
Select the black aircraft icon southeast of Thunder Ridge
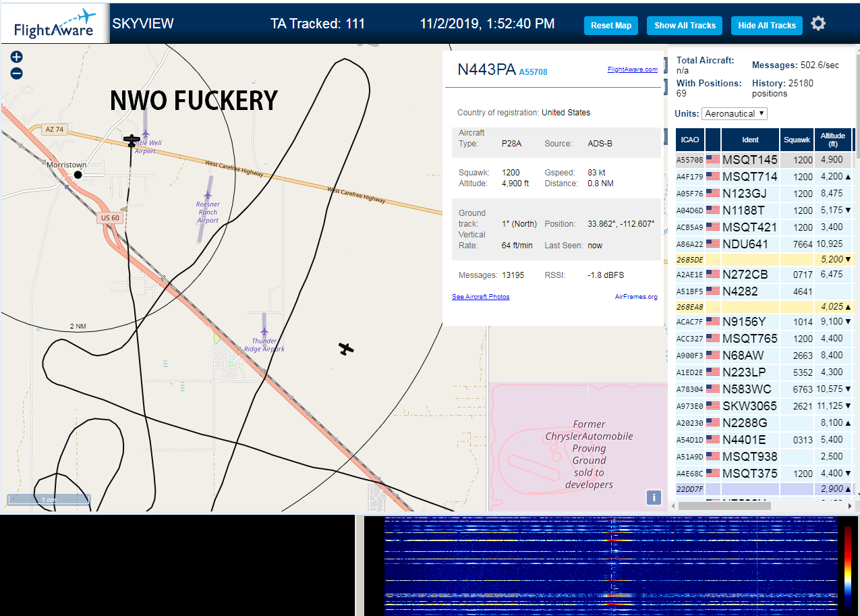click(x=346, y=349)
